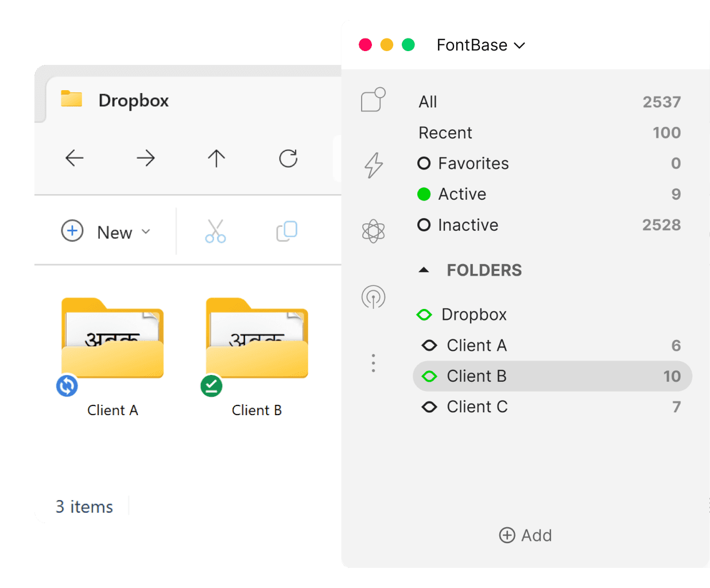This screenshot has height=588, width=710.
Task: Click the Client B file name label
Action: 257,410
